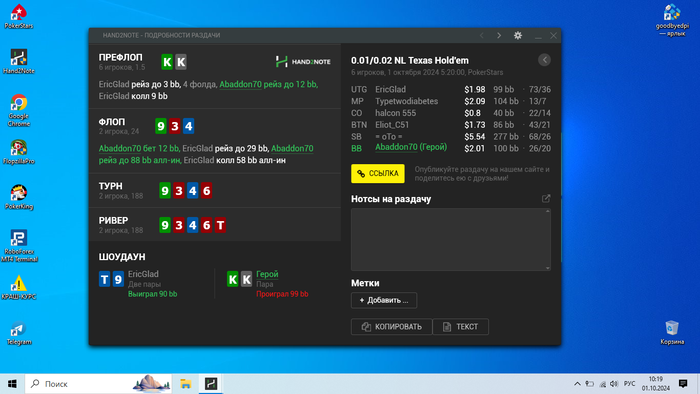This screenshot has width=700, height=394.
Task: Open the taskbar clock showing 10:19
Action: (x=656, y=384)
